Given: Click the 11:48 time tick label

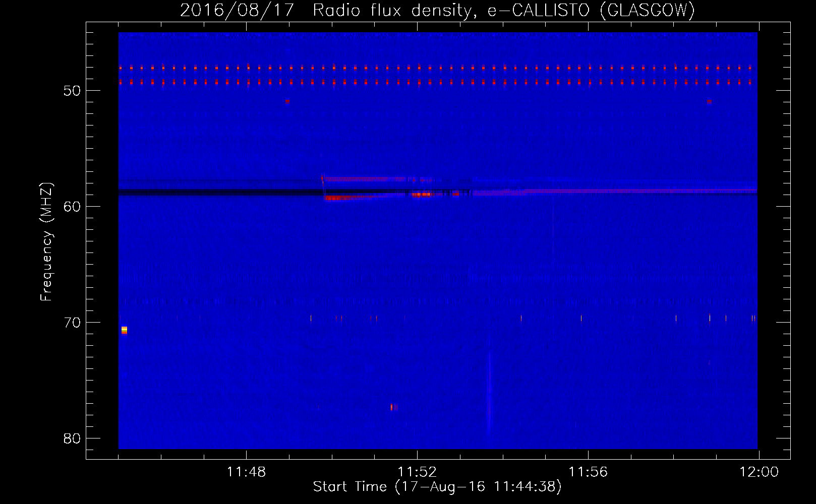Looking at the screenshot, I should point(246,472).
